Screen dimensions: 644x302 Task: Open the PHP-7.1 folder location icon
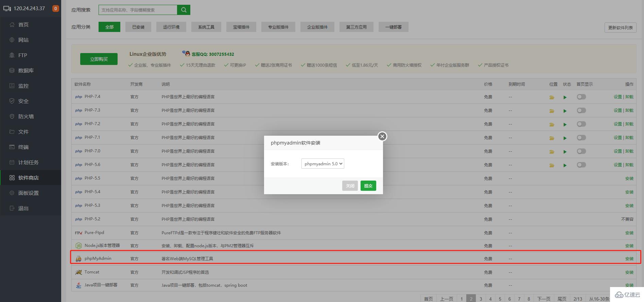tap(552, 138)
